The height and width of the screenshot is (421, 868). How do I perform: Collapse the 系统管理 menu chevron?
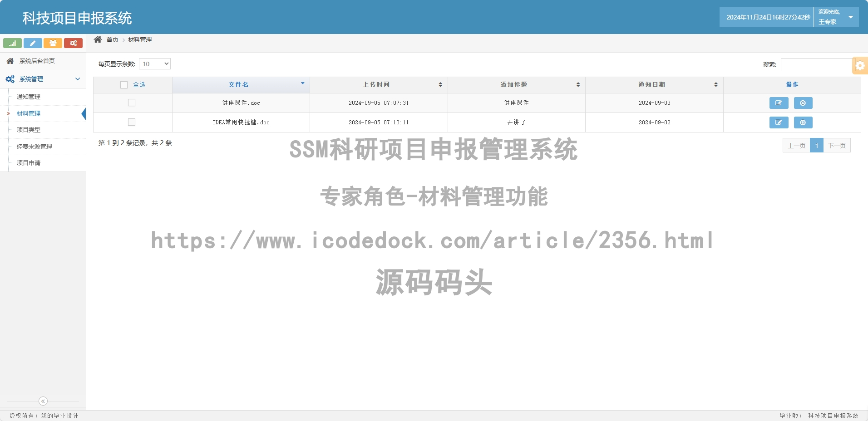coord(78,79)
